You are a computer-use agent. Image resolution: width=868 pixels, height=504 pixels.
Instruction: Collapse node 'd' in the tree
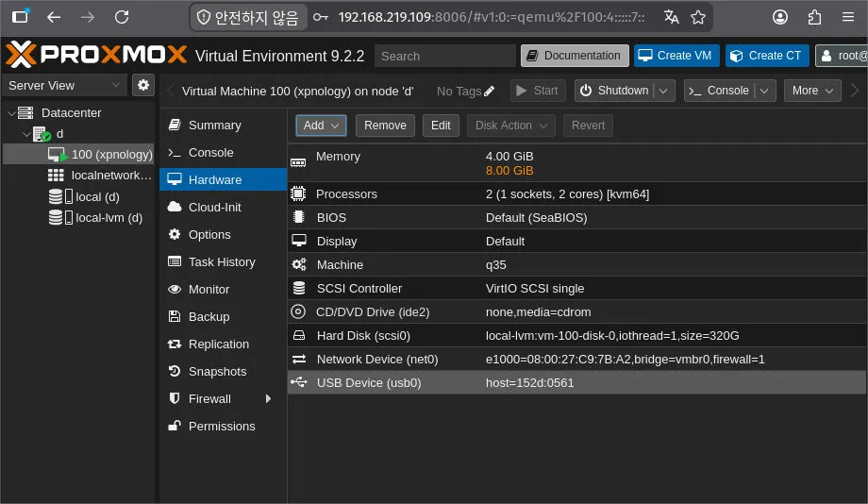coord(26,134)
